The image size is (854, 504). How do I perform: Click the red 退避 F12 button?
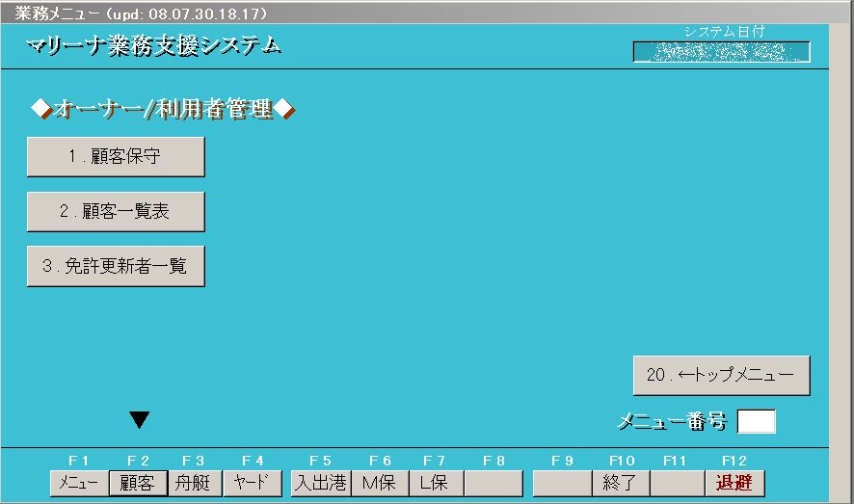[734, 483]
